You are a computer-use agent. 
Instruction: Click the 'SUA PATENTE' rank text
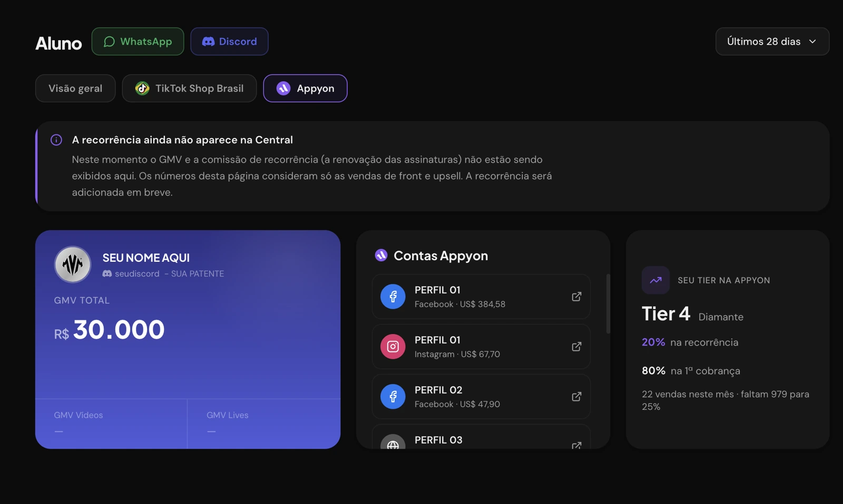pyautogui.click(x=198, y=274)
